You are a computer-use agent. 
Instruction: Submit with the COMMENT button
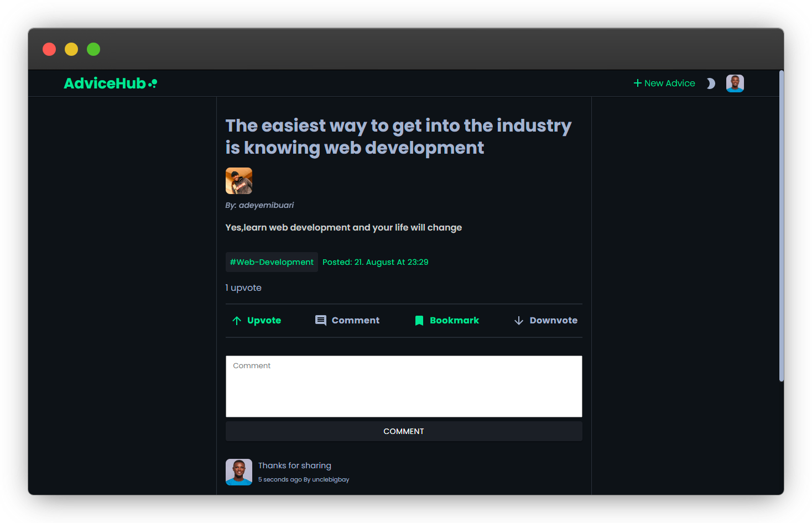(404, 431)
